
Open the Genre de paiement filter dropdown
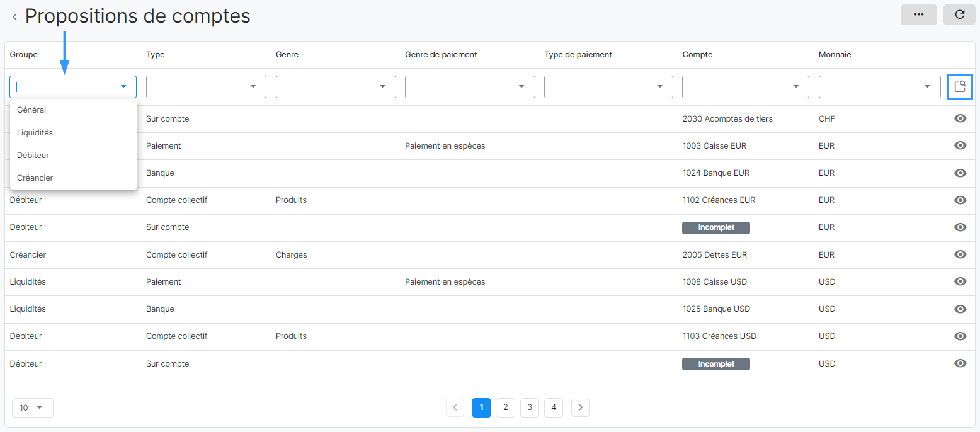[x=470, y=87]
